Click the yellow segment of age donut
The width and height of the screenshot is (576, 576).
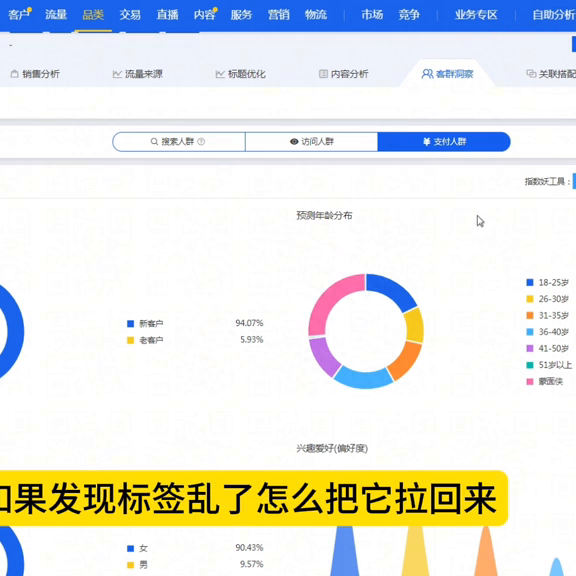point(414,325)
